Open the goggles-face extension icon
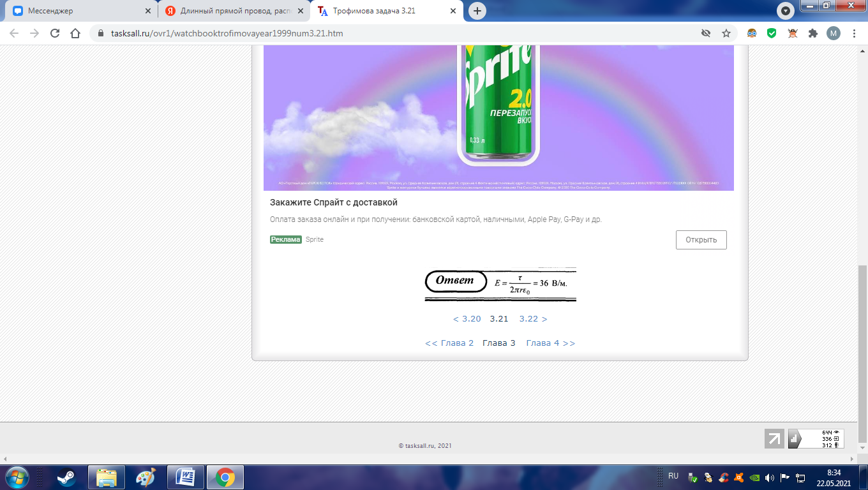The width and height of the screenshot is (868, 490). click(752, 33)
